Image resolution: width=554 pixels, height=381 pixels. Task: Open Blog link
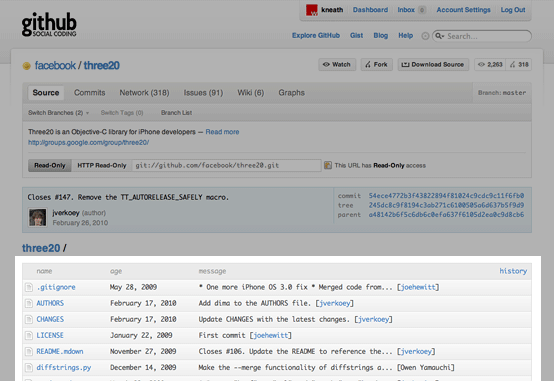point(381,35)
